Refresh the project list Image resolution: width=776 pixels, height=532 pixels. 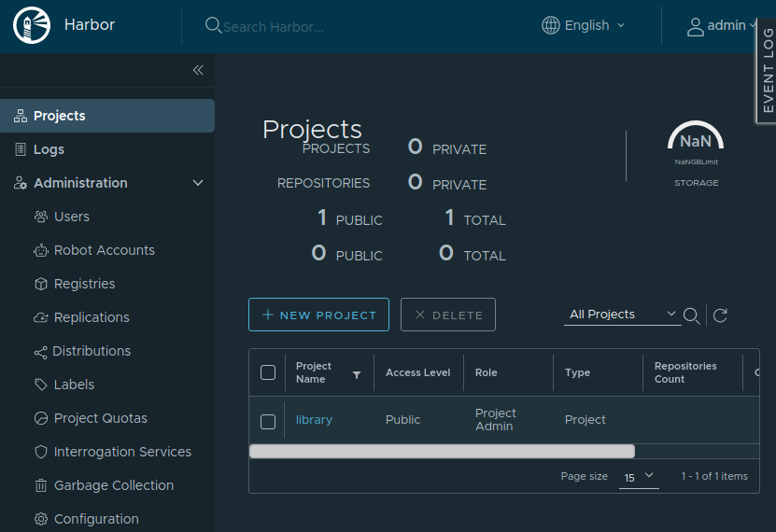[x=720, y=315]
